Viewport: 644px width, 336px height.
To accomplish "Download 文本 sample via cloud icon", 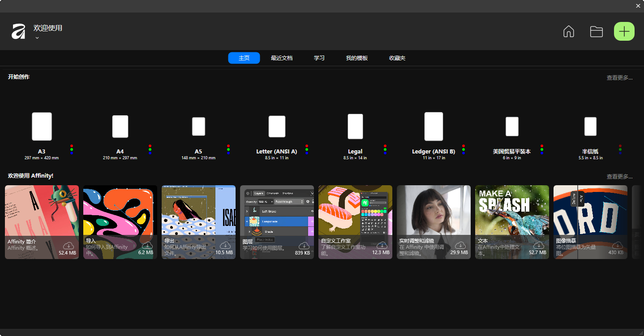I will point(539,245).
